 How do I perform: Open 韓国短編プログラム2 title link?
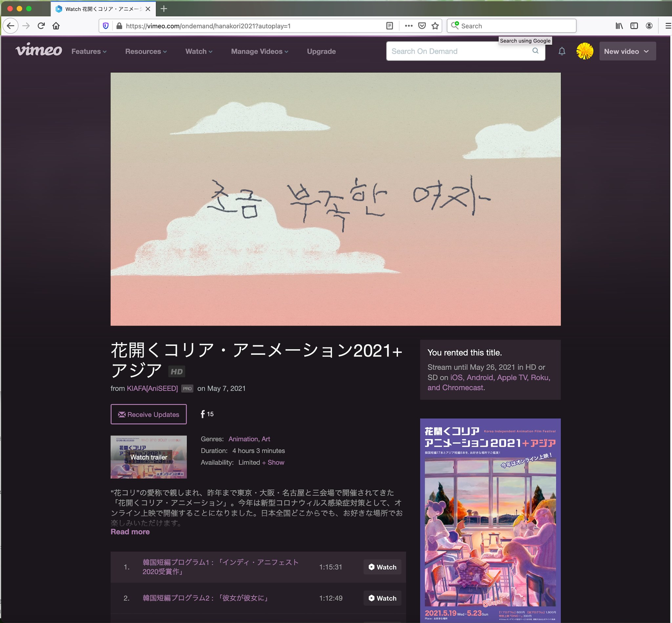206,598
